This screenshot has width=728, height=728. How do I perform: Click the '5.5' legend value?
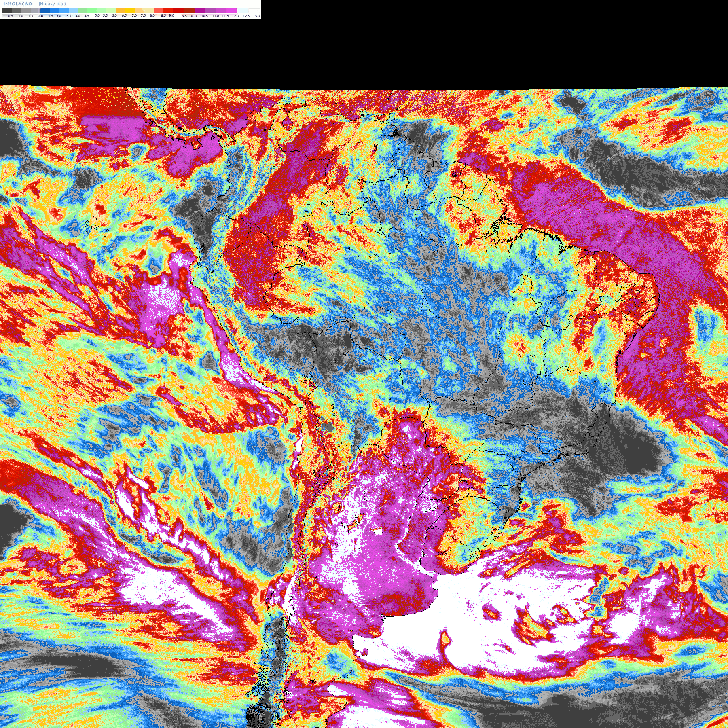105,15
